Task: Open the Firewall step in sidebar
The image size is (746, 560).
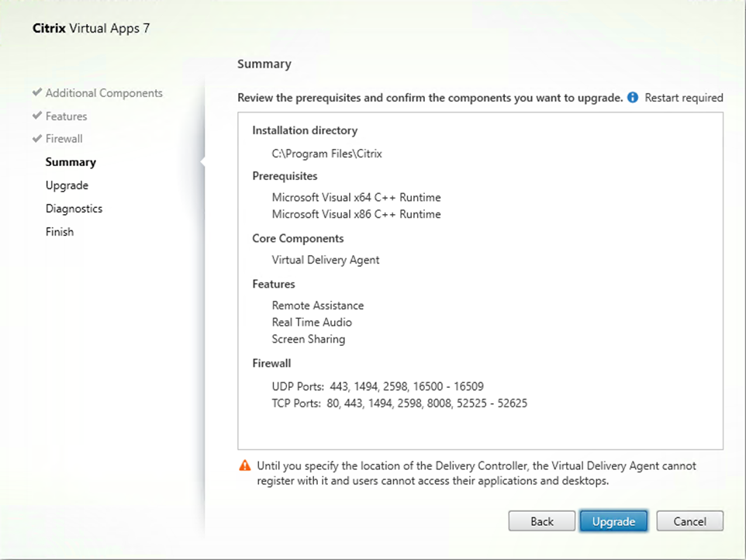Action: coord(64,139)
